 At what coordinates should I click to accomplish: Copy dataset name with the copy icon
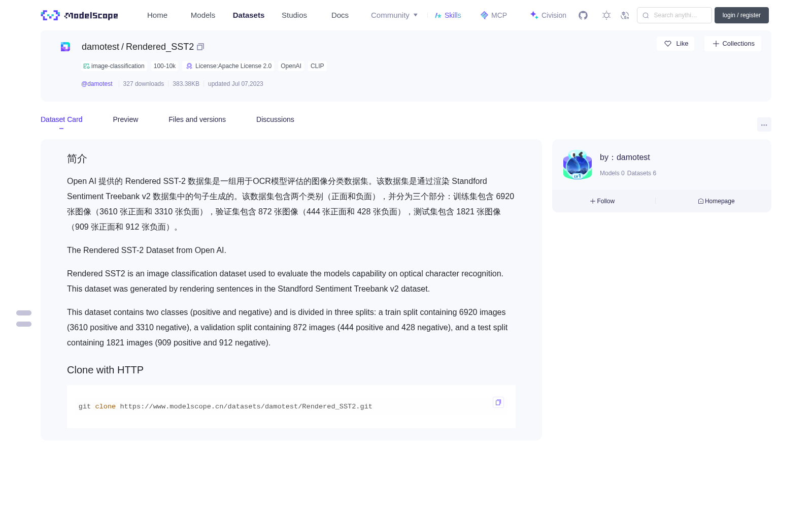click(200, 47)
